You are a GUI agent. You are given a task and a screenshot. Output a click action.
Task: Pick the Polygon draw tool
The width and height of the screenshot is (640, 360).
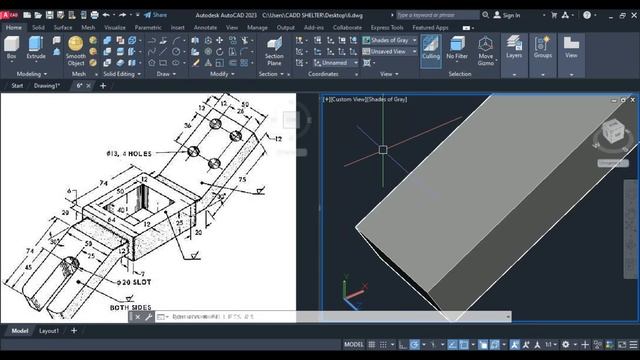151,63
